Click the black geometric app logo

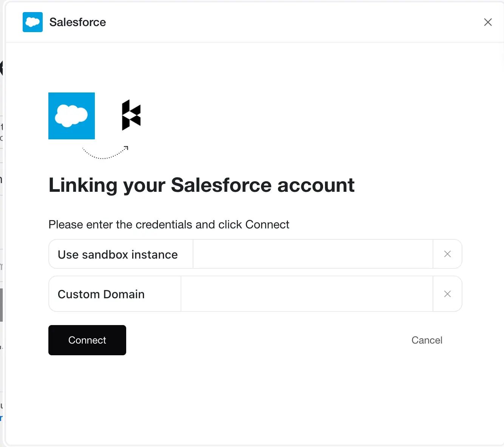click(x=131, y=115)
